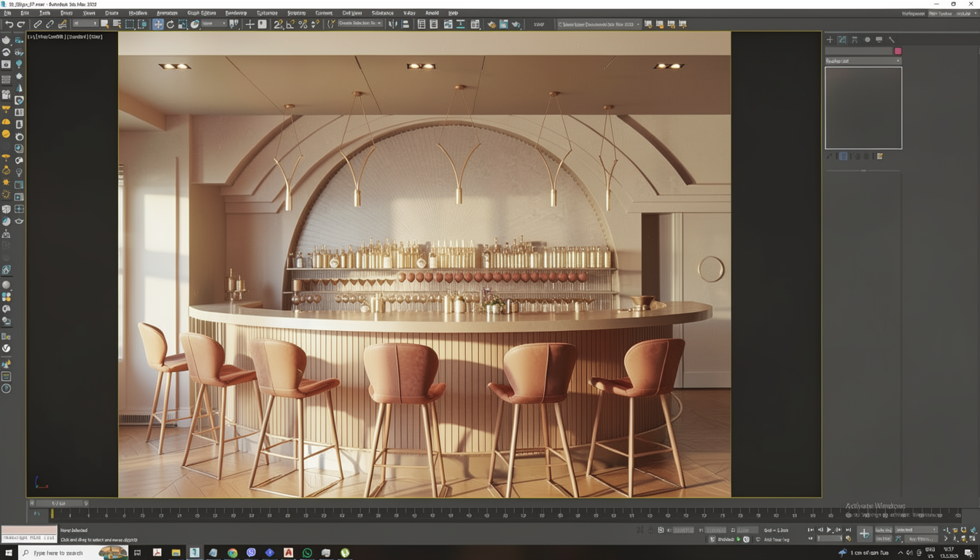The width and height of the screenshot is (980, 560).
Task: Select the Select and Move tool
Action: [x=157, y=24]
